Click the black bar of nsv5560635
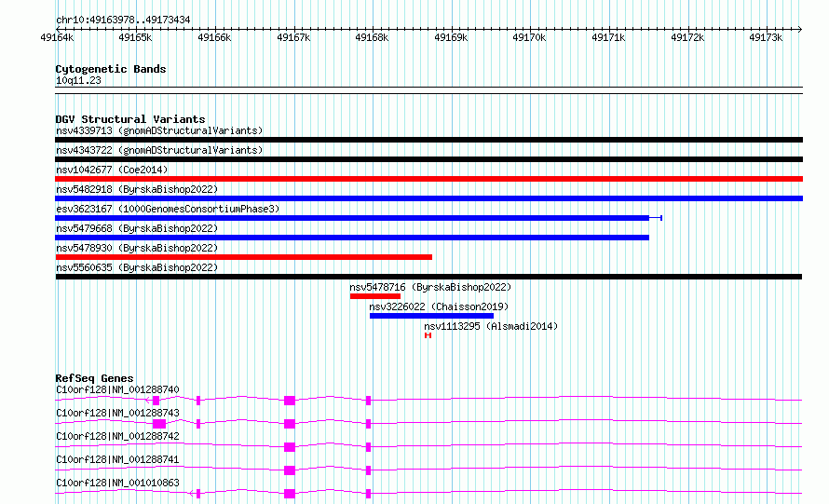The image size is (829, 504). point(428,277)
